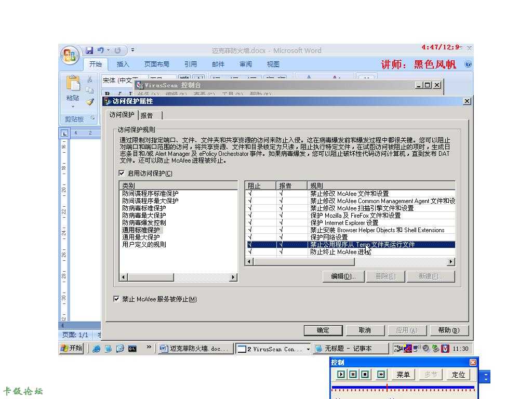532x399 pixels.
Task: Click the McAfee shield tray icon
Action: click(x=445, y=349)
